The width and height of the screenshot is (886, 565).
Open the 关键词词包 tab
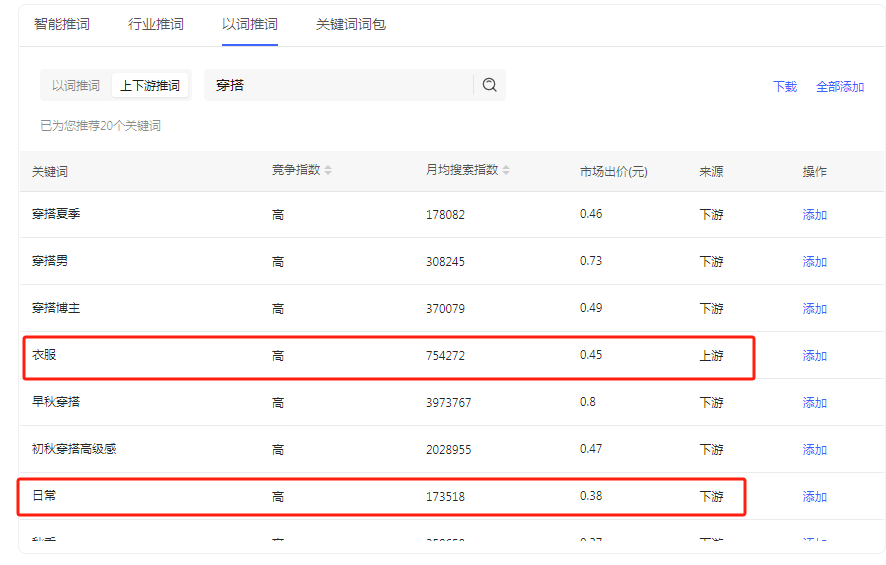point(351,24)
